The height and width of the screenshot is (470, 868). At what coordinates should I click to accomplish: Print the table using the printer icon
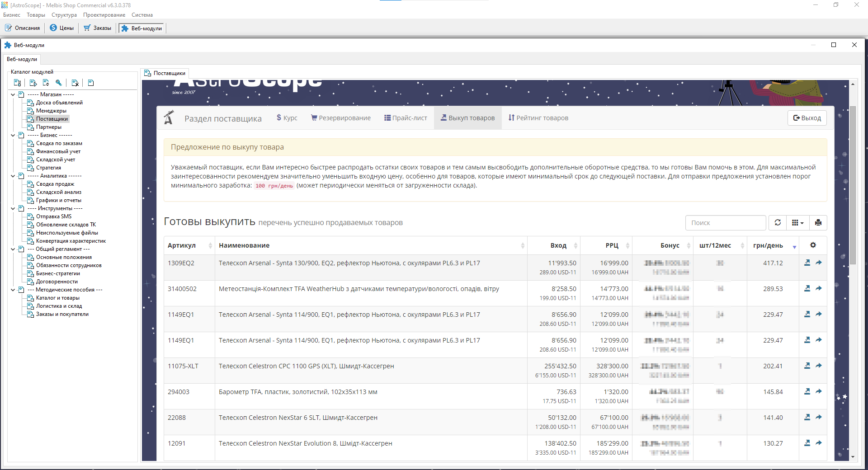pos(818,222)
